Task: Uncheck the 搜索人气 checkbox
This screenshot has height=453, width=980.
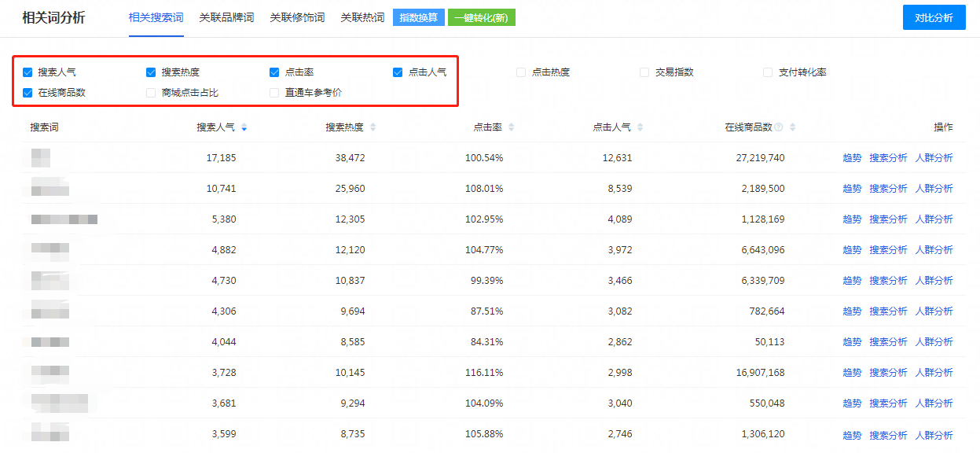Action: coord(28,72)
